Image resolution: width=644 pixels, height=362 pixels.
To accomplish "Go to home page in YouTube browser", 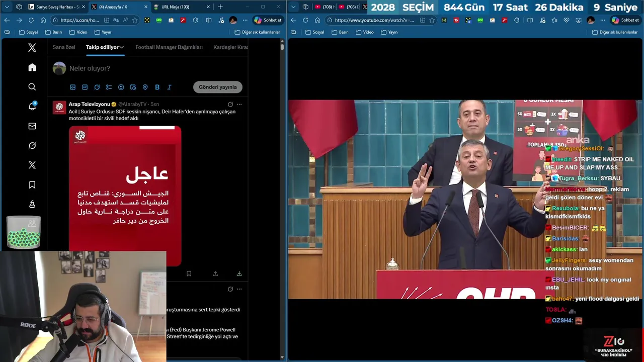I will [x=317, y=20].
